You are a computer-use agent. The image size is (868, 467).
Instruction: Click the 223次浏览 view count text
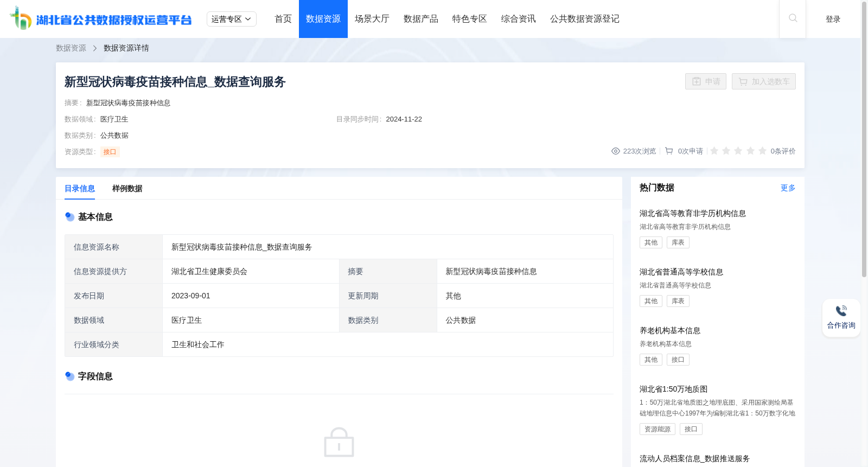point(640,151)
